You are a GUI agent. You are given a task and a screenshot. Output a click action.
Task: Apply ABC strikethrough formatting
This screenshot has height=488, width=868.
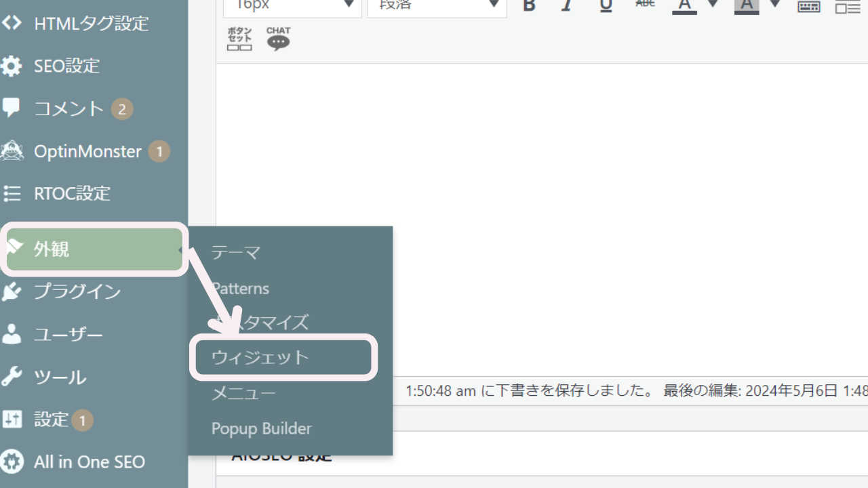click(x=645, y=4)
